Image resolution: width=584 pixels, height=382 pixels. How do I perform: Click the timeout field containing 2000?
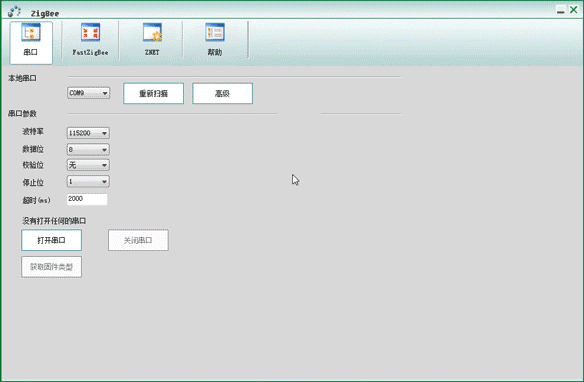(x=87, y=199)
